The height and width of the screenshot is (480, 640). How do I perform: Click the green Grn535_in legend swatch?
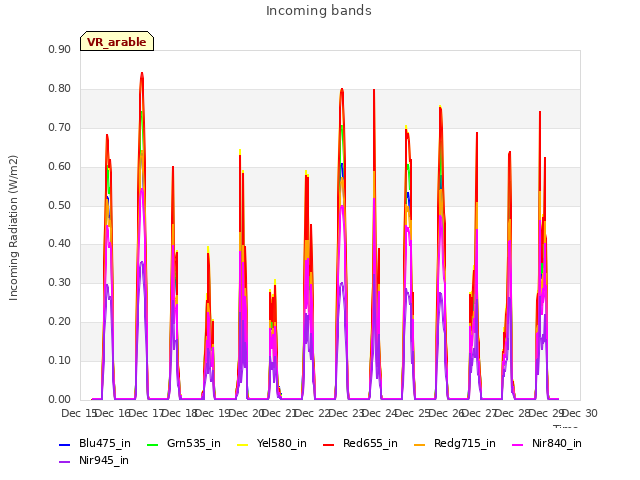[x=153, y=444]
